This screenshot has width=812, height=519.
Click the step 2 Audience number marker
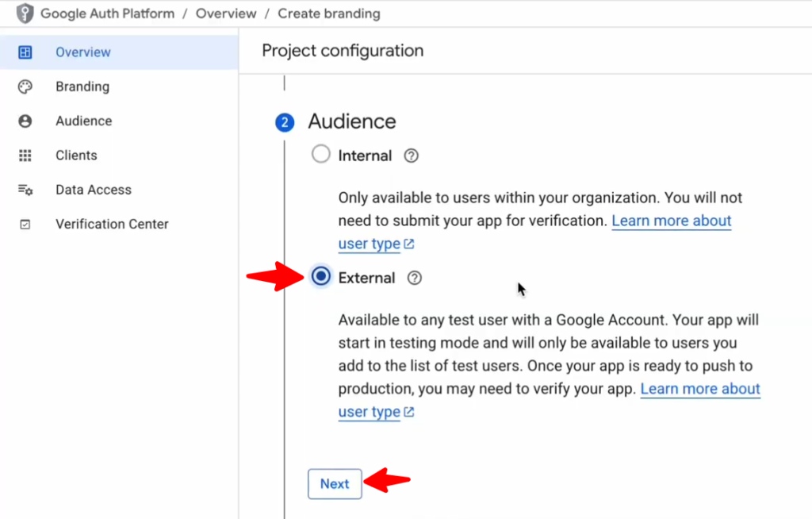(x=284, y=122)
